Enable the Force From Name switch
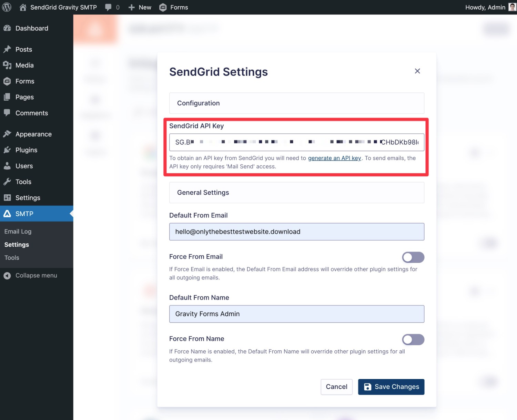Screen dimensions: 517x420 413,340
